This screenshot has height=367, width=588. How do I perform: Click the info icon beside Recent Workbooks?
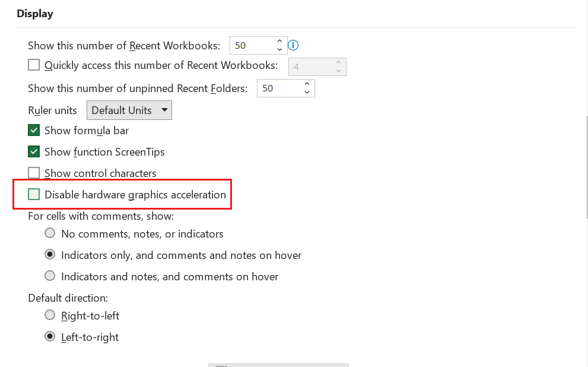point(293,45)
